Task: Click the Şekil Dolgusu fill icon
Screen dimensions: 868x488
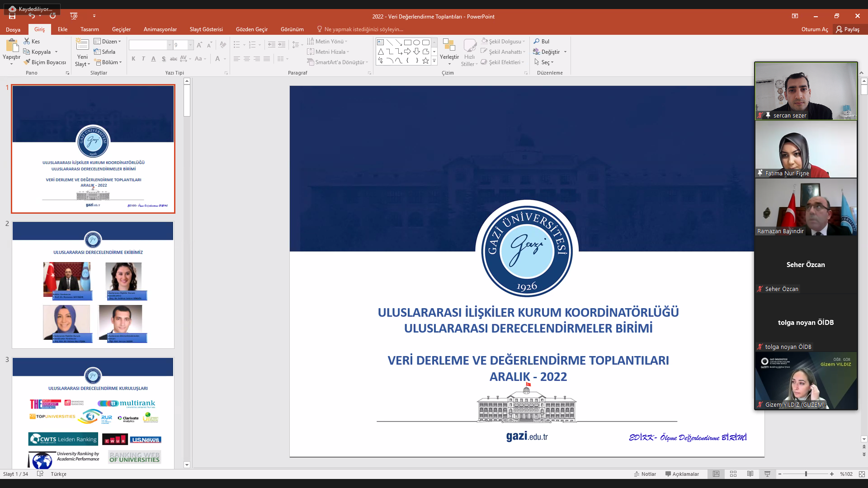Action: coord(485,41)
